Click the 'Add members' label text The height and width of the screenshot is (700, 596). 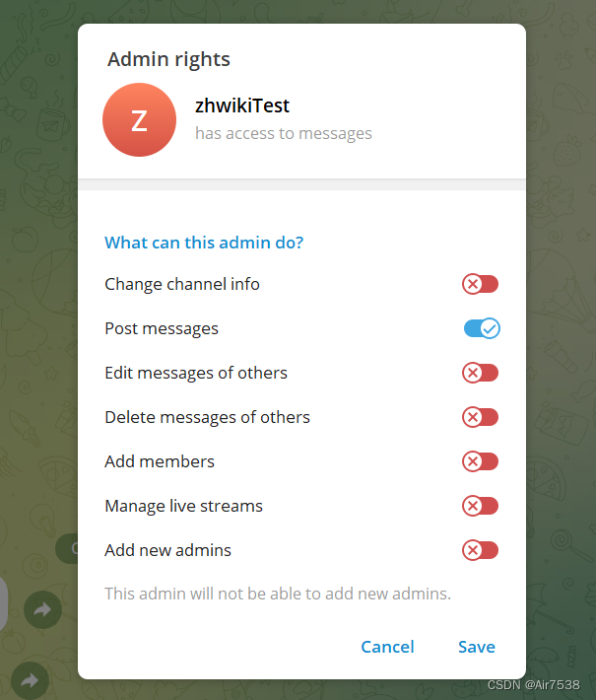point(160,461)
